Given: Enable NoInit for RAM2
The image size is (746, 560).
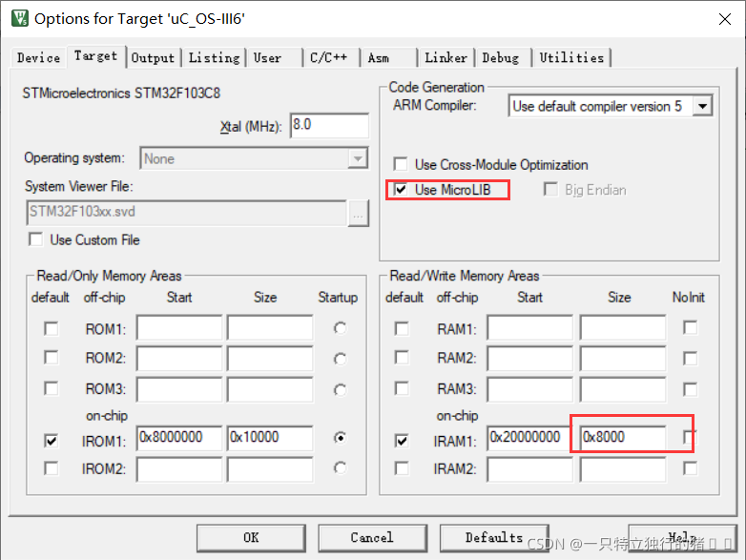Looking at the screenshot, I should point(690,358).
